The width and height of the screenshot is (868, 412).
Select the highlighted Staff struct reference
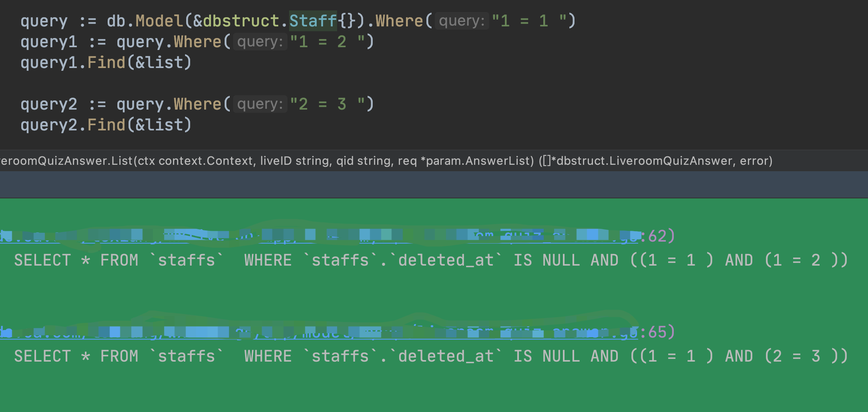313,20
